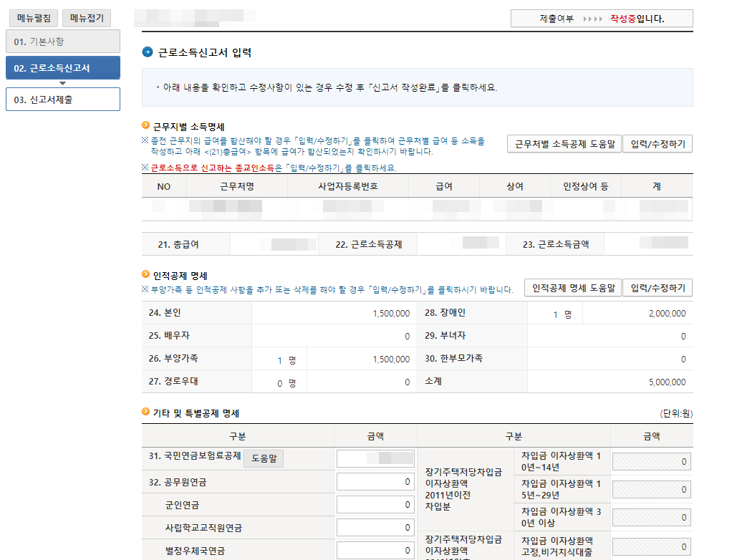Click the disabled 차입금 이자상환액 30년 이상 field

point(652,517)
